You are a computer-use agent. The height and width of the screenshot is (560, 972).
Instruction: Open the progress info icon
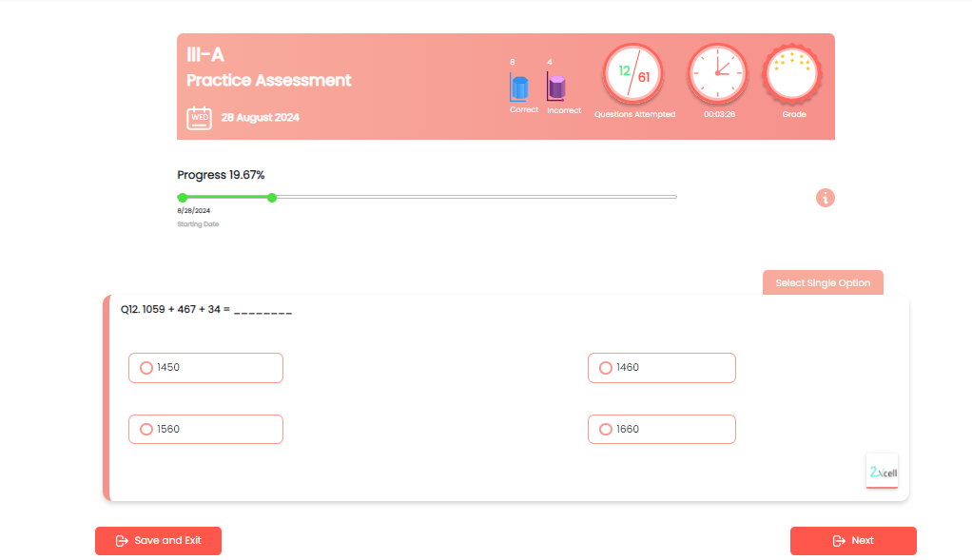826,198
